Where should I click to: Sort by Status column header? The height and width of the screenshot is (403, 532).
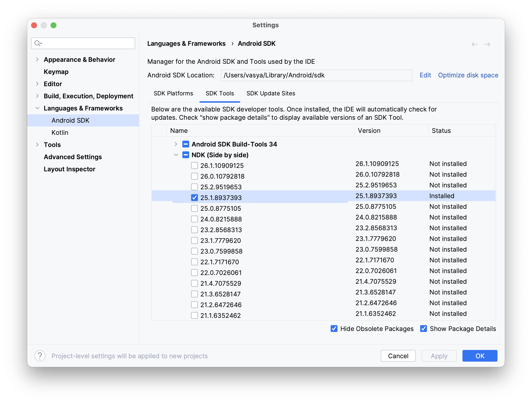462,131
